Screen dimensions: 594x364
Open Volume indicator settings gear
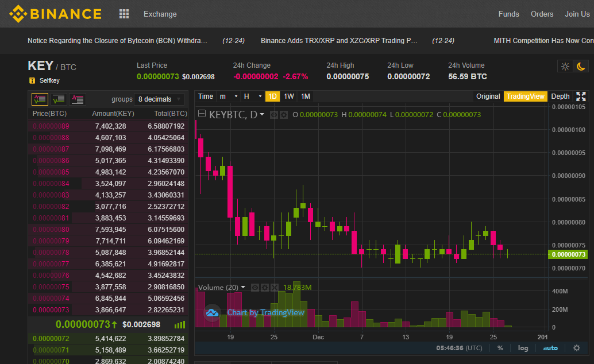tap(265, 288)
